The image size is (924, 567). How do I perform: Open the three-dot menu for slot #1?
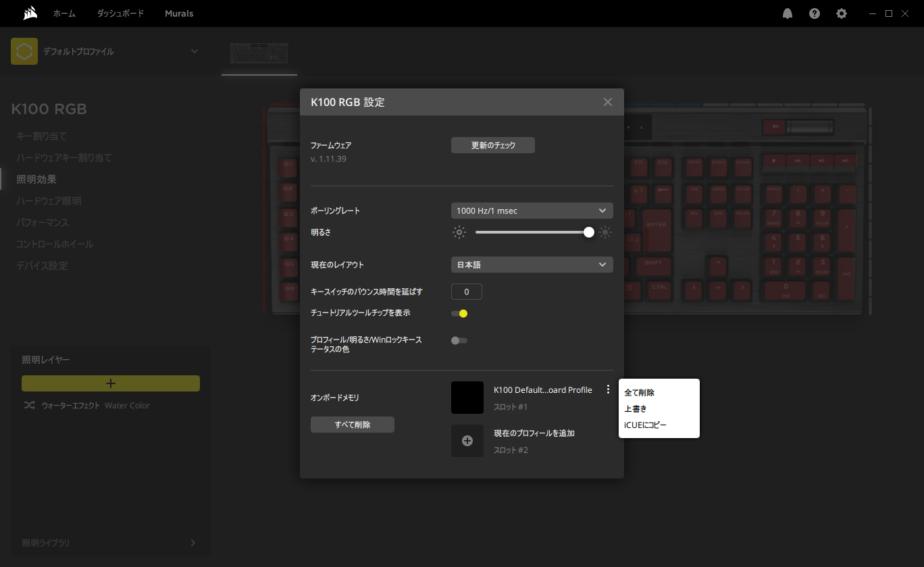608,389
